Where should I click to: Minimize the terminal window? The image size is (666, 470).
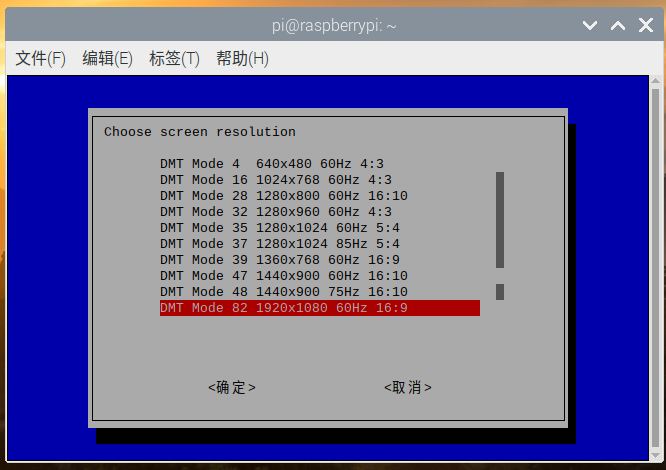(x=590, y=25)
